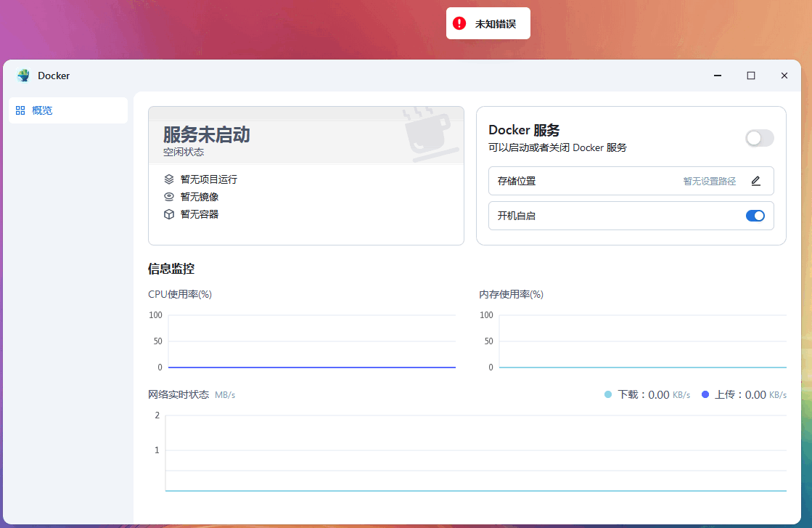812x528 pixels.
Task: Click the 服务未启动 status heading
Action: click(207, 134)
